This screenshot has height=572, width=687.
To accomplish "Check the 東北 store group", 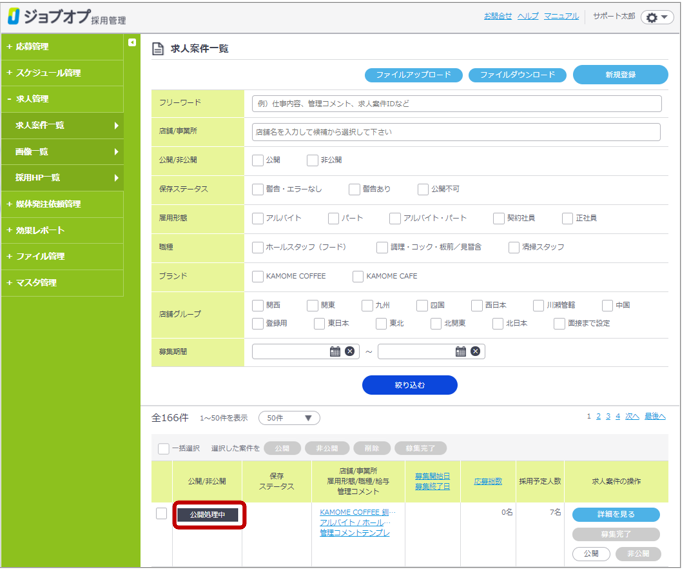I will [381, 323].
